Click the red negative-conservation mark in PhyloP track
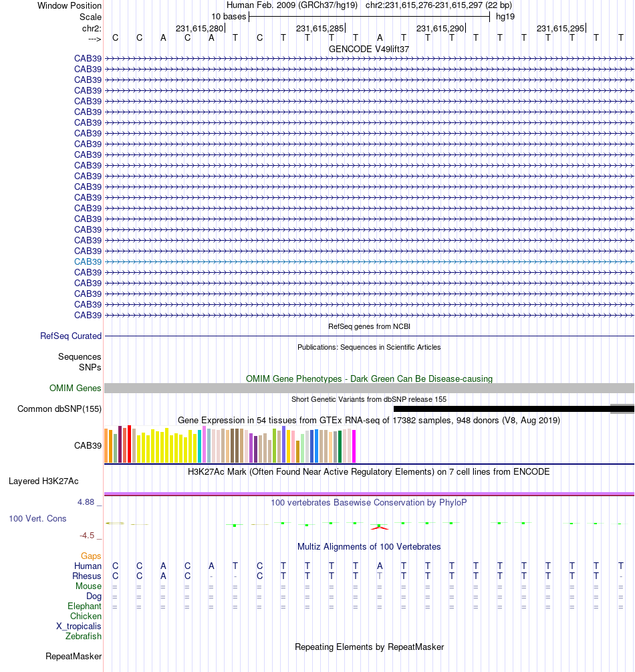This screenshot has width=635, height=672. pos(379,528)
